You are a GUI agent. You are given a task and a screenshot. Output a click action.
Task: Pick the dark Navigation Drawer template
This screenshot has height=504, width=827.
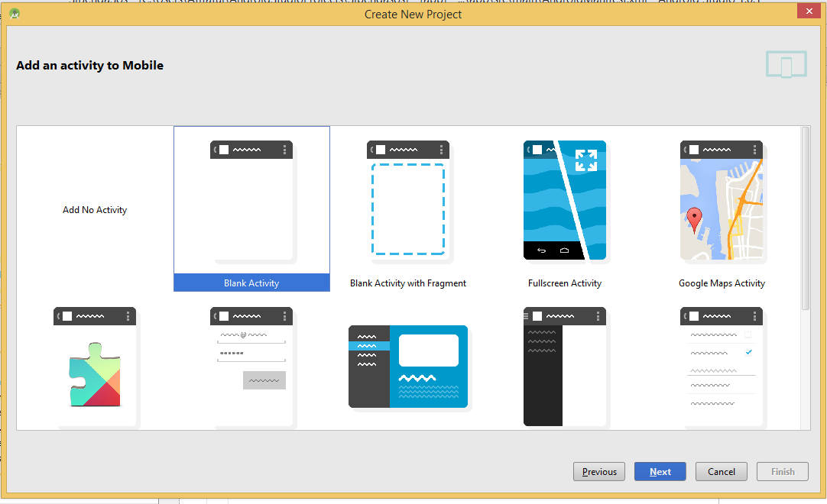[565, 367]
